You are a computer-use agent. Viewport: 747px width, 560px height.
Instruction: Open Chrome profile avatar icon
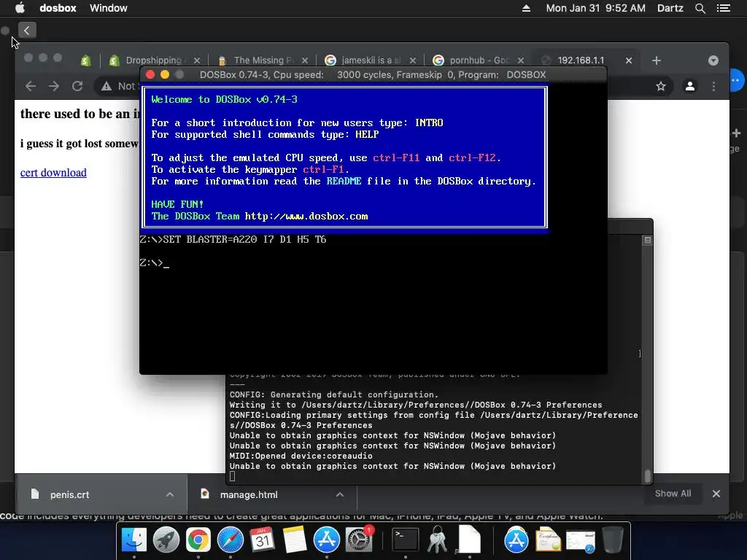(689, 86)
